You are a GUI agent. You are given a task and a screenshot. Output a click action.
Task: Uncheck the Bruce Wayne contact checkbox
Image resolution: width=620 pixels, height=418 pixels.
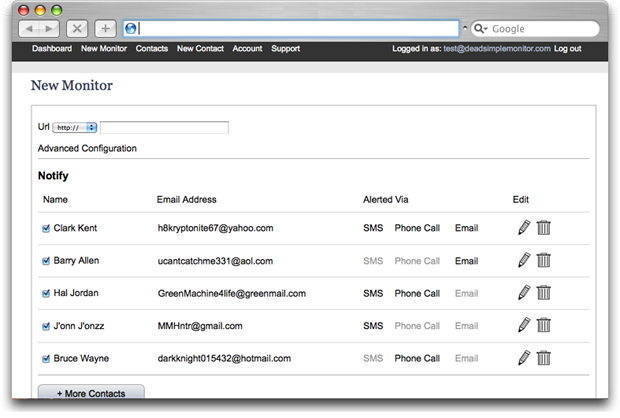point(46,358)
